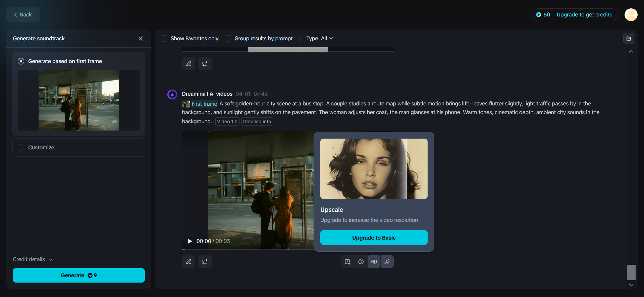The width and height of the screenshot is (644, 297).
Task: Click the Dreamina purple avatar icon
Action: pyautogui.click(x=172, y=94)
